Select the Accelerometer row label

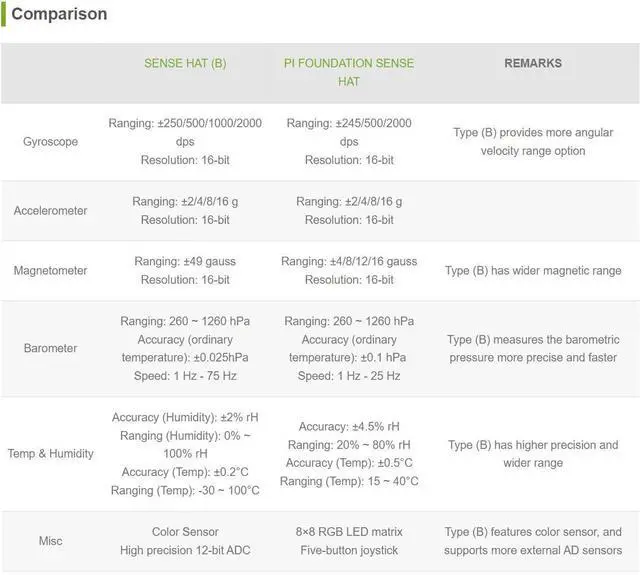(x=50, y=211)
